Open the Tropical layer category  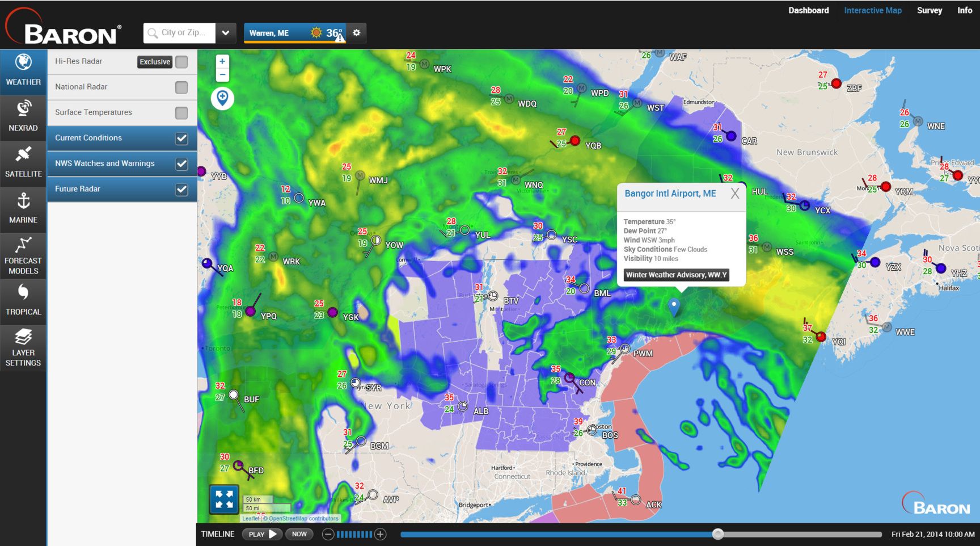[x=23, y=301]
